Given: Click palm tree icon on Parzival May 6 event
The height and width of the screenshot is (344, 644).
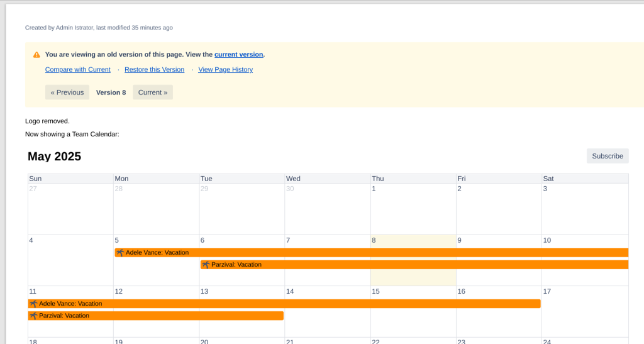Looking at the screenshot, I should click(206, 265).
